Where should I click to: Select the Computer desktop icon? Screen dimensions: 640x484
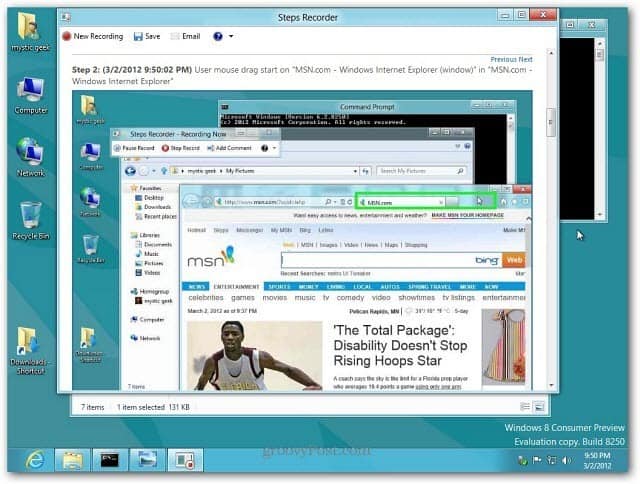31,96
